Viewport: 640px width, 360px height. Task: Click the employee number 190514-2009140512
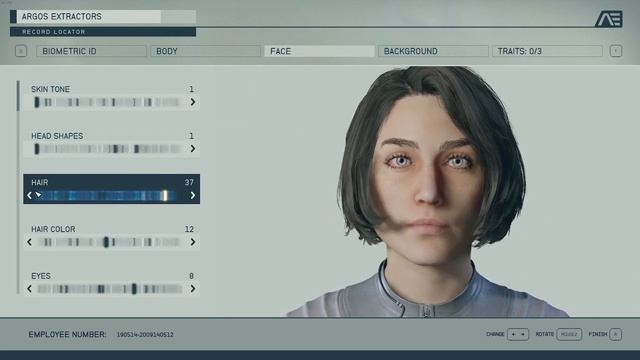(x=145, y=335)
